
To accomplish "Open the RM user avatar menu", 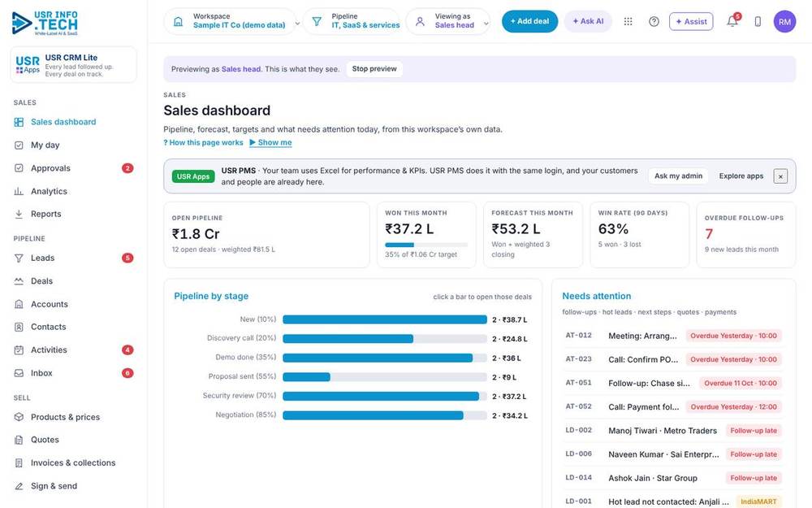I will coord(784,21).
